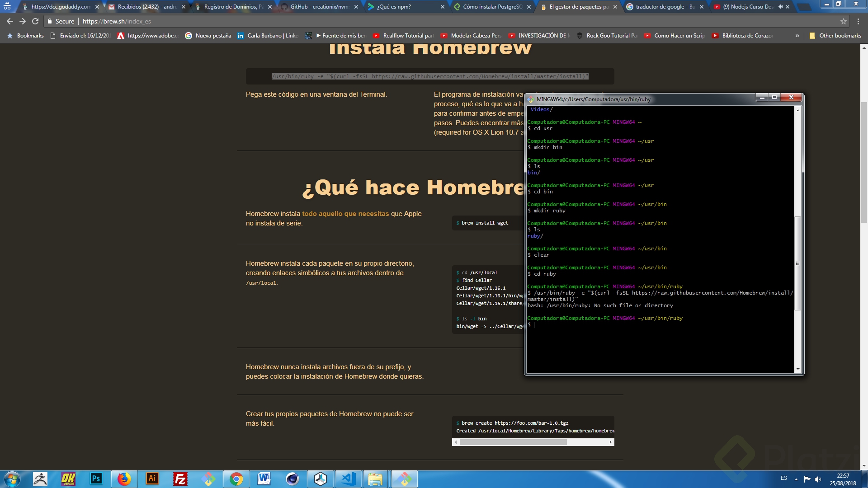The image size is (868, 488).
Task: Click the page scrollbar down arrow
Action: (864, 466)
